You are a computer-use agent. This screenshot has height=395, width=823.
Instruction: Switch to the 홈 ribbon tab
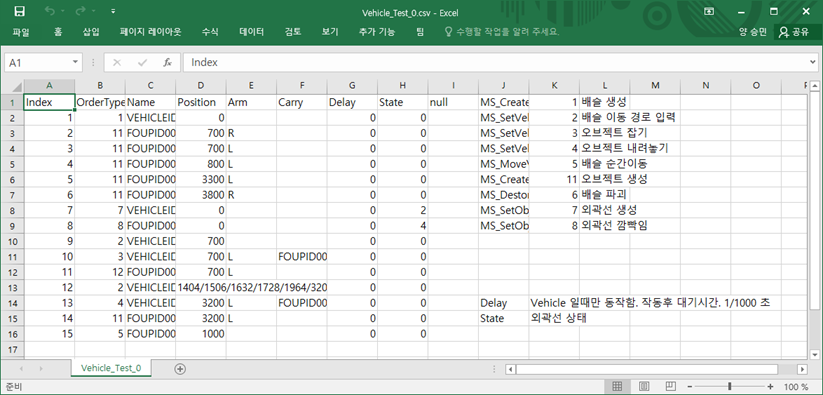57,32
